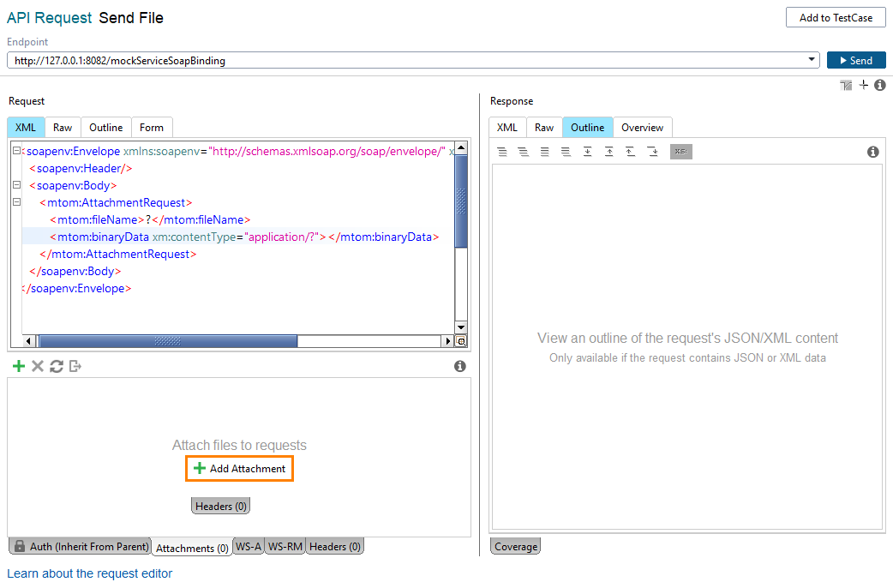Viewport: 893px width, 588px height.
Task: Collapse the mtom:AttachmentRequest element
Action: point(16,202)
